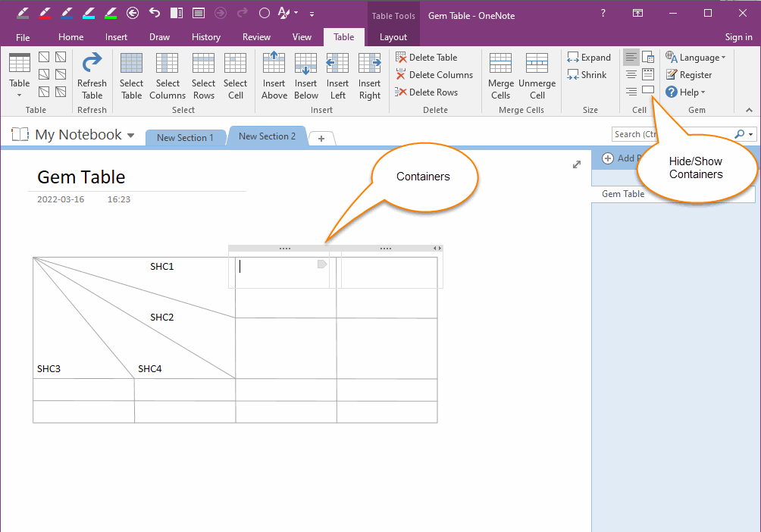Click the Dock to Desktop icon

(177, 13)
